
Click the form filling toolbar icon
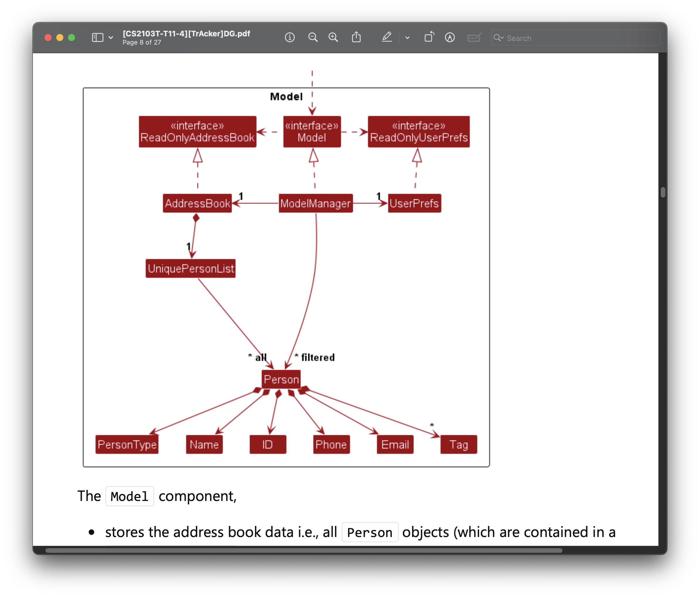pos(474,38)
